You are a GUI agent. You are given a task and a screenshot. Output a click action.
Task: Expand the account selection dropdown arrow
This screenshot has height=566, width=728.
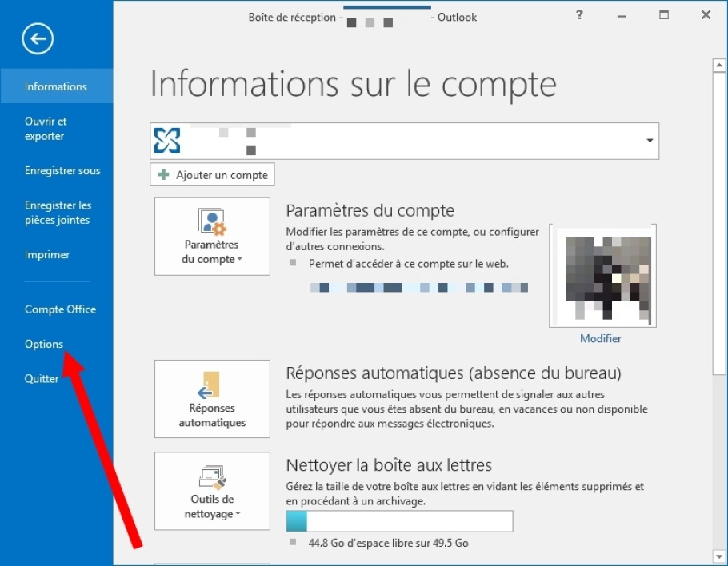tap(648, 141)
